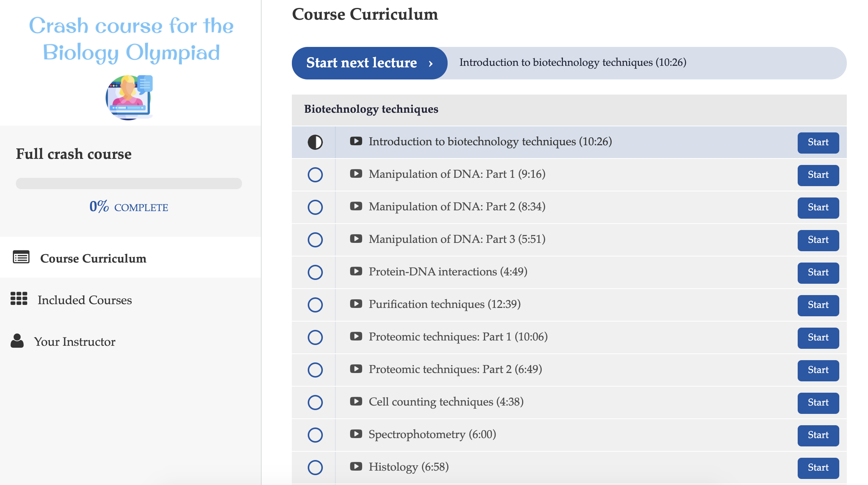Start the Cell counting techniques lecture
868x485 pixels.
coord(818,403)
